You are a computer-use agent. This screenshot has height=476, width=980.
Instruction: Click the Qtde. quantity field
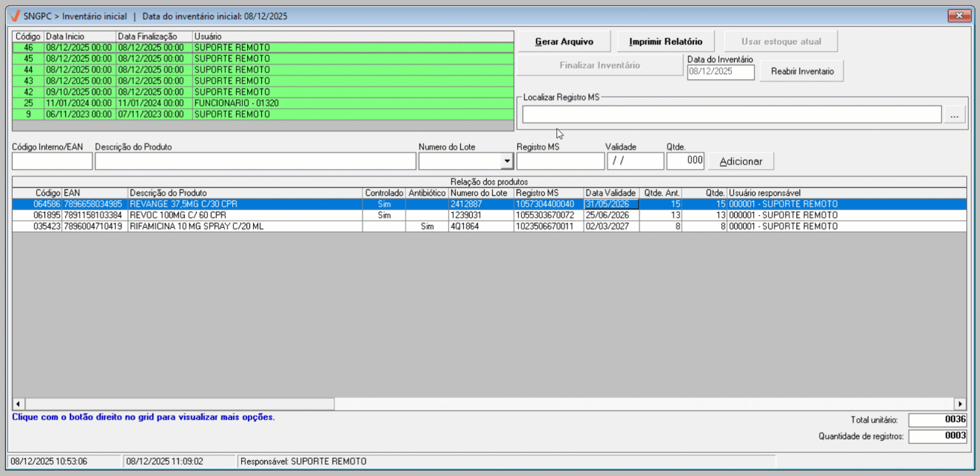point(685,161)
